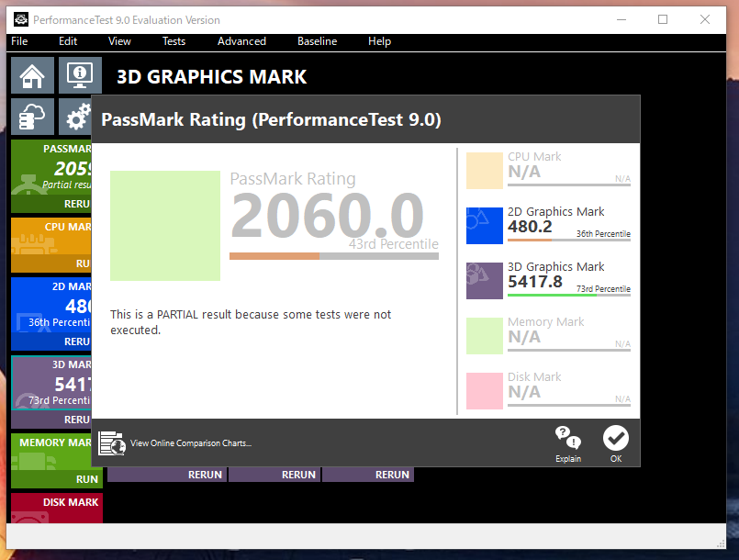Open the File menu
The width and height of the screenshot is (739, 560).
pos(19,41)
